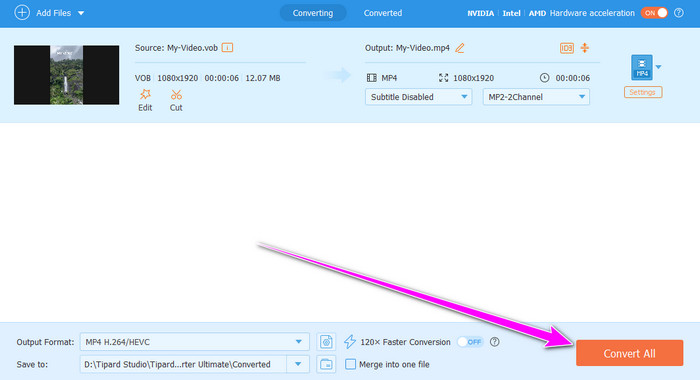Switch to the Converting tab
The image size is (700, 380).
pyautogui.click(x=312, y=13)
